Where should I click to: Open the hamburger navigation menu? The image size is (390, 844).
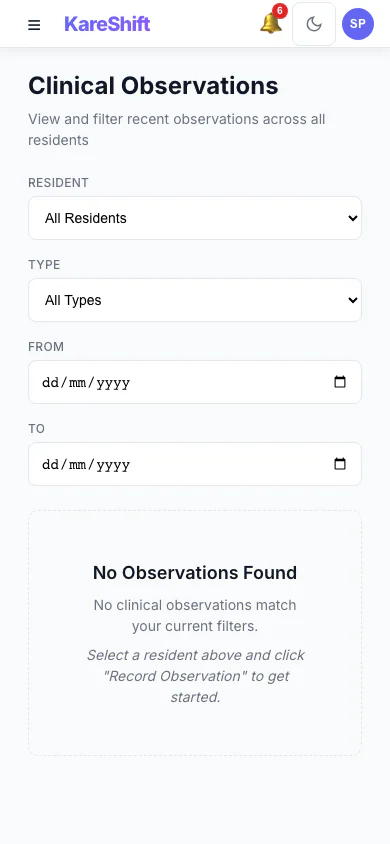(x=34, y=25)
